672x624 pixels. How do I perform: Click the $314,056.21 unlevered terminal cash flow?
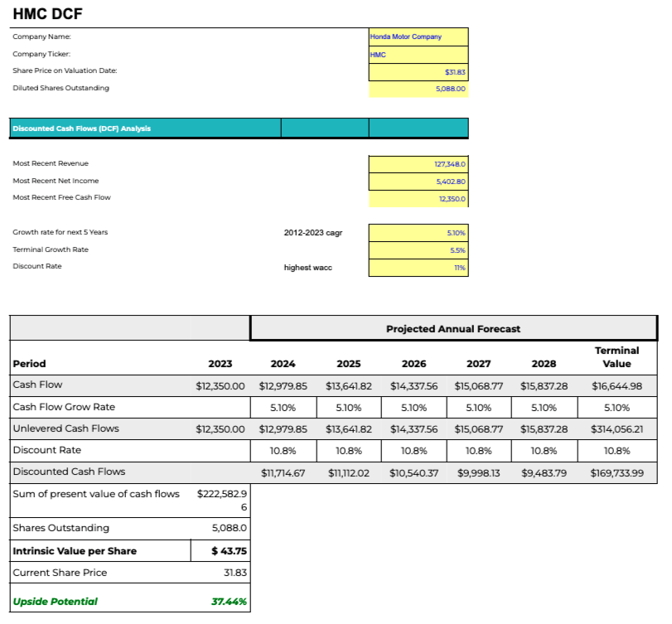click(x=616, y=429)
